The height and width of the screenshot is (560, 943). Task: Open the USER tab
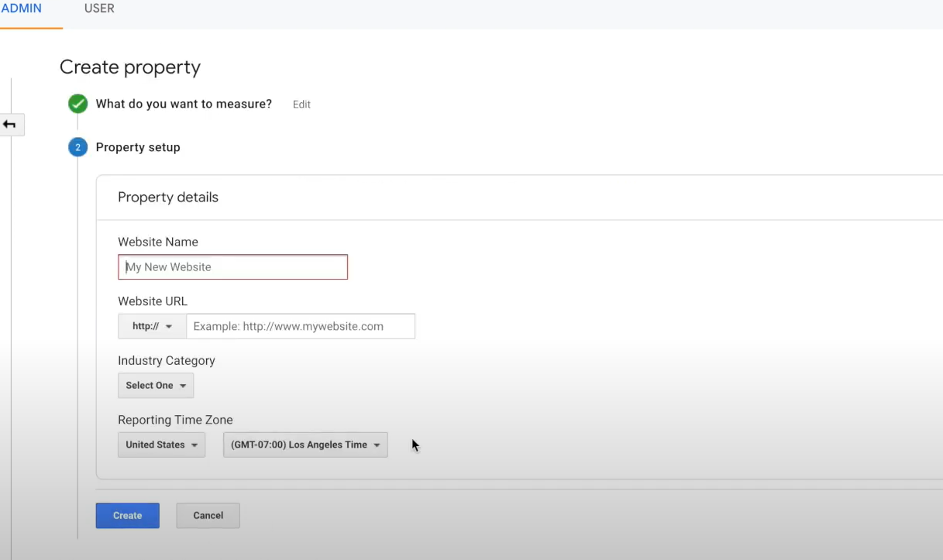99,9
